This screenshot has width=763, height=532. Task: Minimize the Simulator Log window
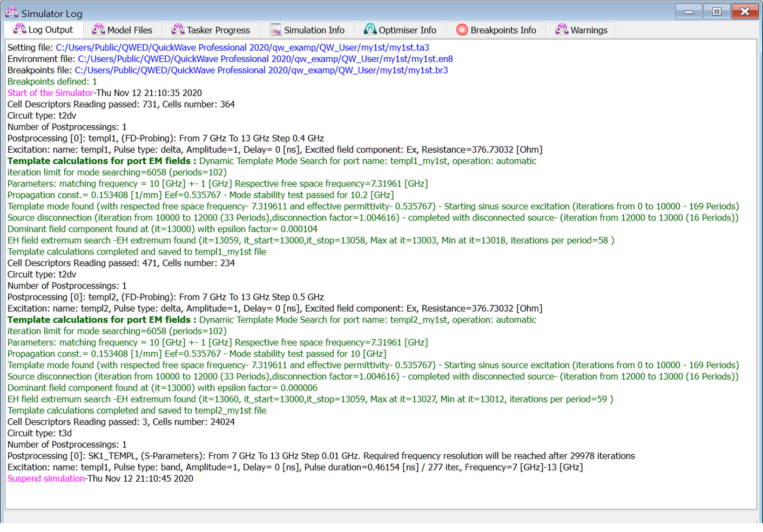point(688,11)
